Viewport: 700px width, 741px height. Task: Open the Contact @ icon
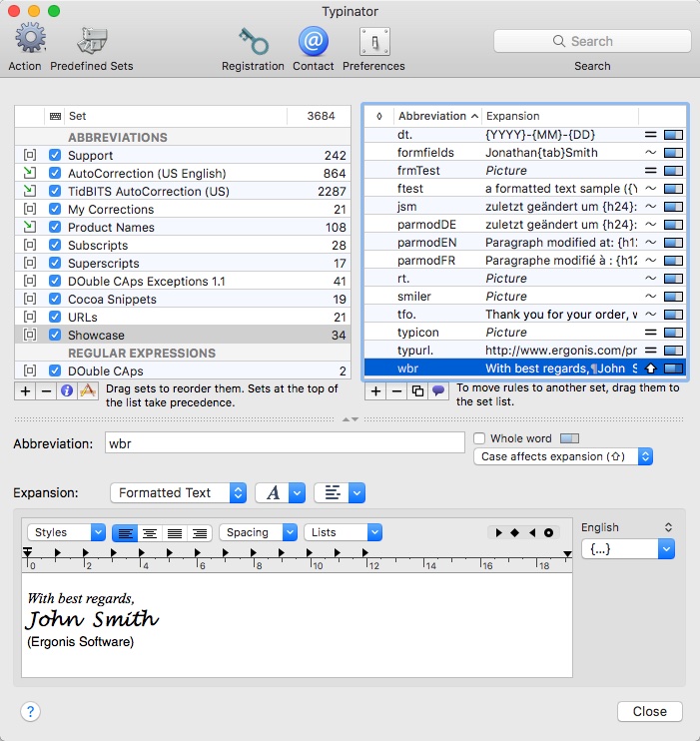313,41
